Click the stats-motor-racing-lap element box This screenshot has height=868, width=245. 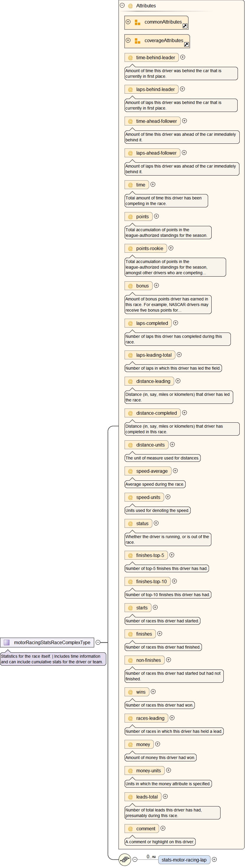184,859
